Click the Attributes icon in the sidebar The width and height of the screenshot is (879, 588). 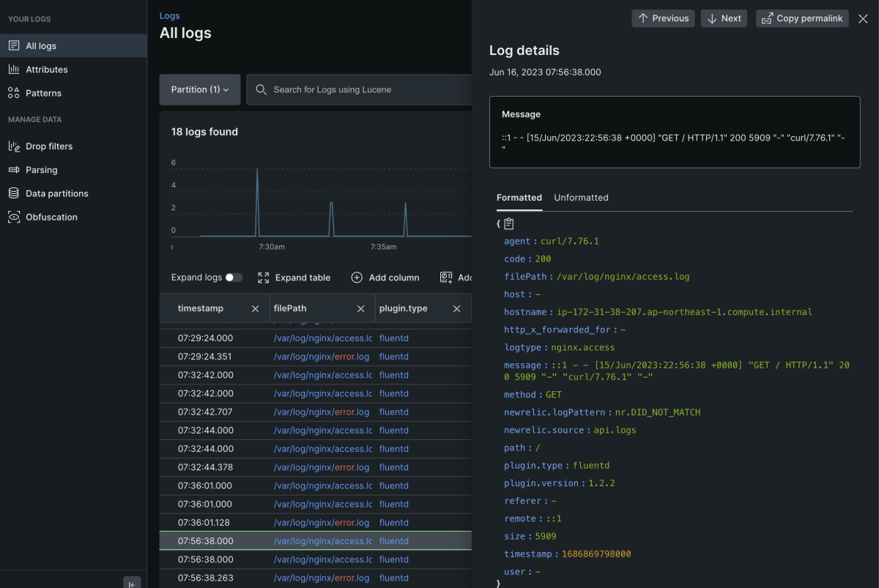(13, 70)
